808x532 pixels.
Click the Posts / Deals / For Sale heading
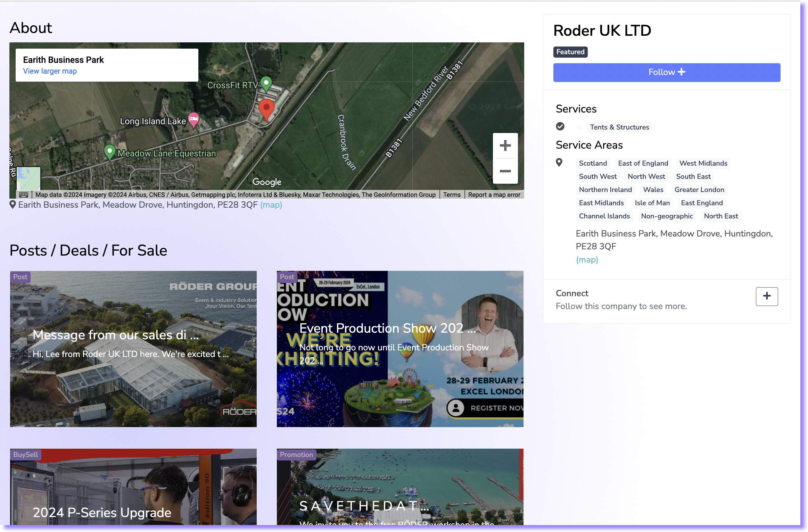point(88,250)
